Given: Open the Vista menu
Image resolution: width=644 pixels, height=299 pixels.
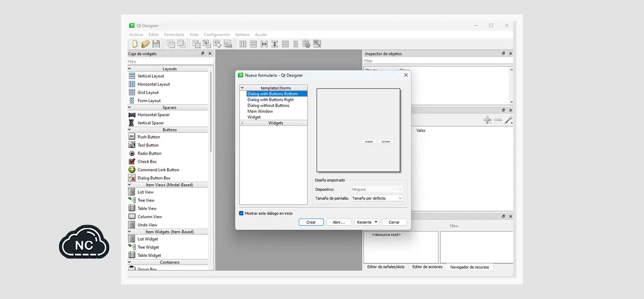Looking at the screenshot, I should click(194, 35).
